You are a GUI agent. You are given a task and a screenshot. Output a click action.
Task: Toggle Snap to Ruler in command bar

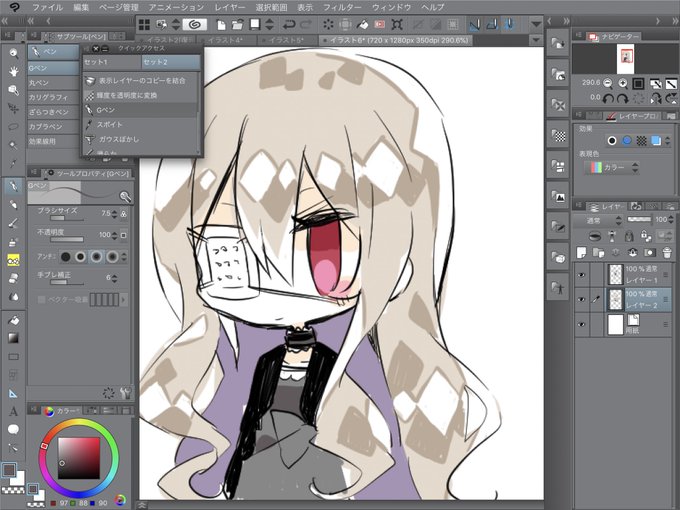coord(474,24)
